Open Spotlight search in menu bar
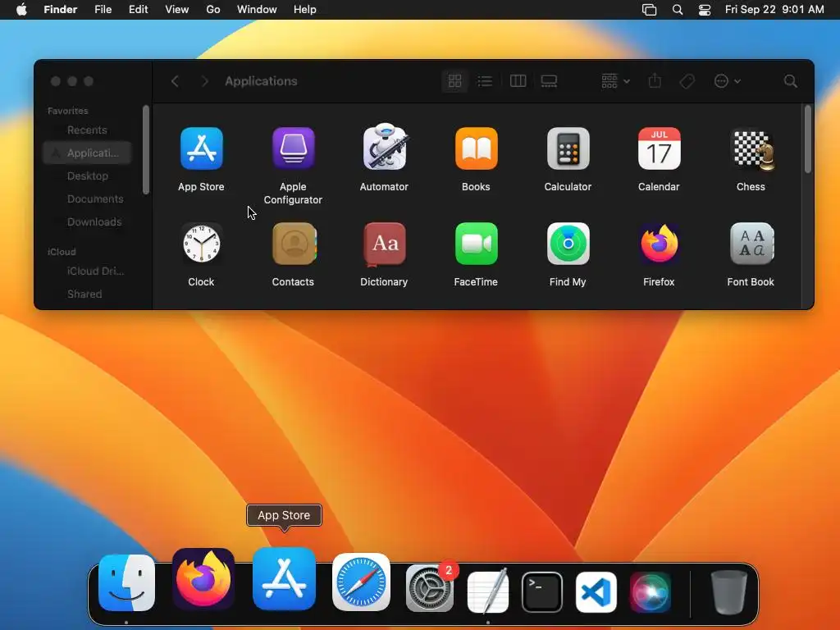Screen dimensions: 840x630 pyautogui.click(x=678, y=10)
